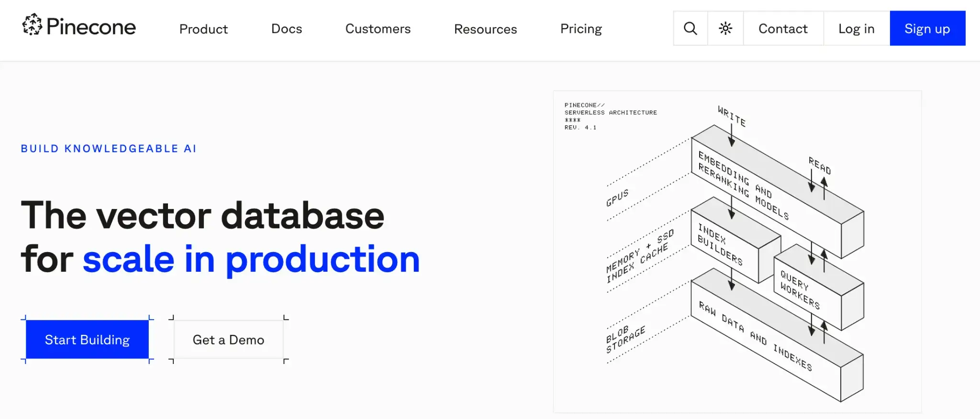Viewport: 980px width, 419px height.
Task: Click the Write arrow label in the diagram
Action: coord(732,116)
